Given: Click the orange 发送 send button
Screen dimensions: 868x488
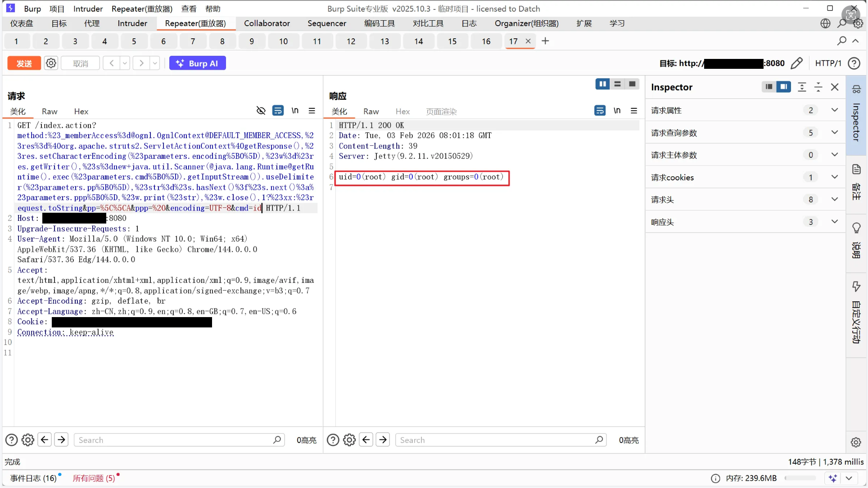Looking at the screenshot, I should pyautogui.click(x=24, y=63).
